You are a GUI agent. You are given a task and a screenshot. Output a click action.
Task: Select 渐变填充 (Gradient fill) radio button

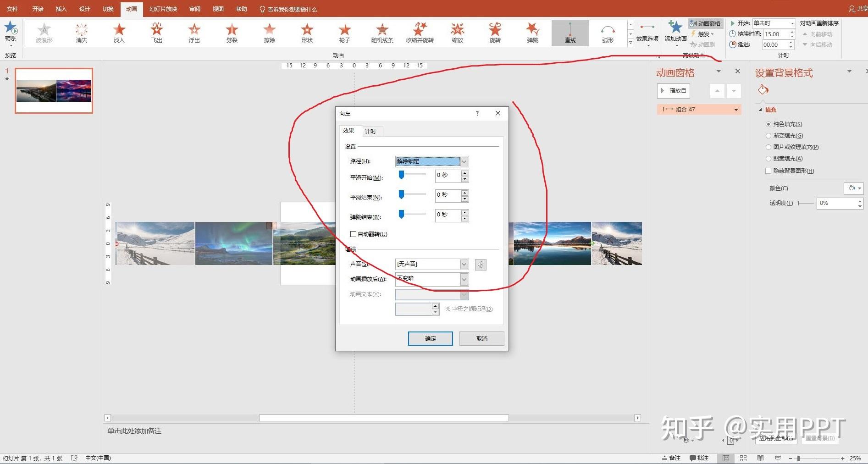(x=768, y=136)
